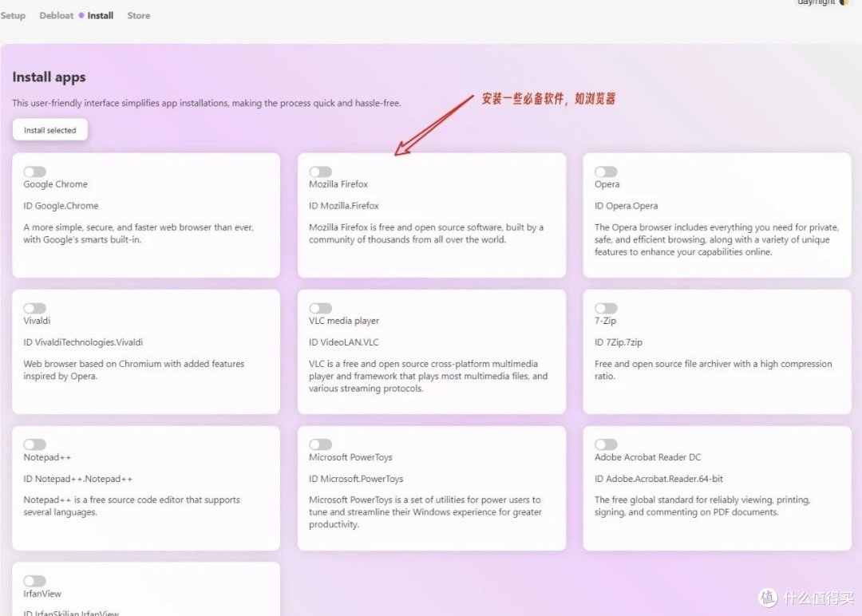This screenshot has height=616, width=862.
Task: Toggle the Vivaldi install switch
Action: [34, 308]
